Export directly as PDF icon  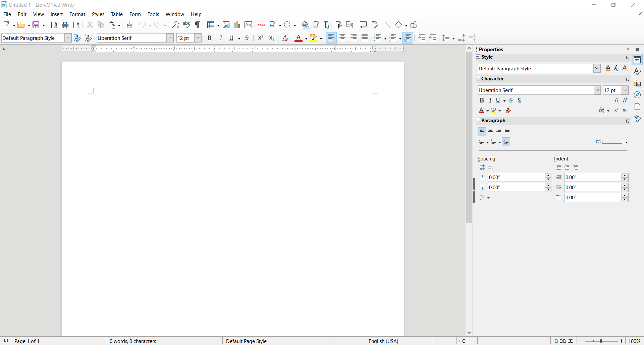point(54,25)
